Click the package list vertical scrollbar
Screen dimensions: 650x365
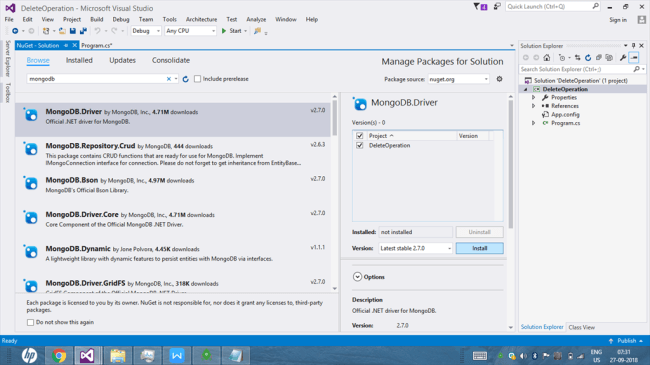click(335, 119)
